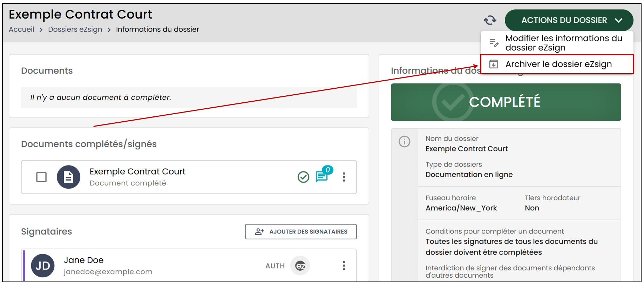The width and height of the screenshot is (644, 285).
Task: Open Dossiers eZsign breadcrumb link
Action: point(75,29)
